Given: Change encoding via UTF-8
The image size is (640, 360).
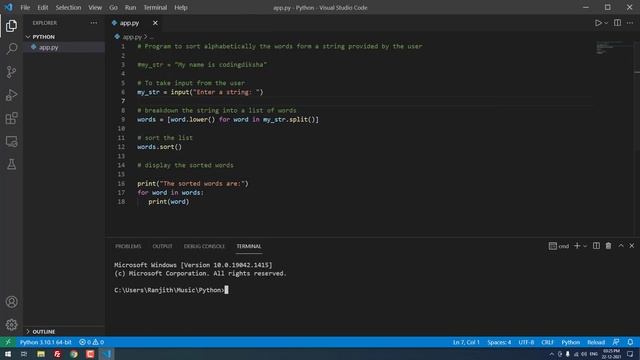Looking at the screenshot, I should coord(526,342).
